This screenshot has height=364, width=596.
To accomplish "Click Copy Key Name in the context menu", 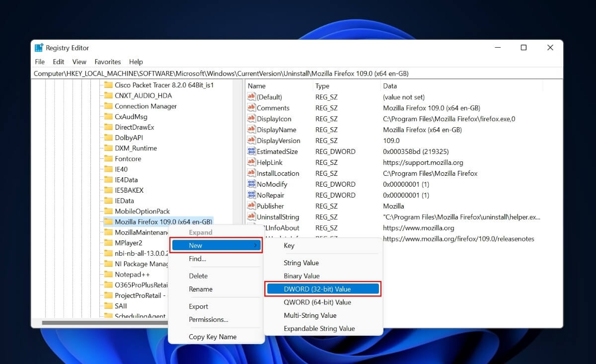I will [x=212, y=336].
